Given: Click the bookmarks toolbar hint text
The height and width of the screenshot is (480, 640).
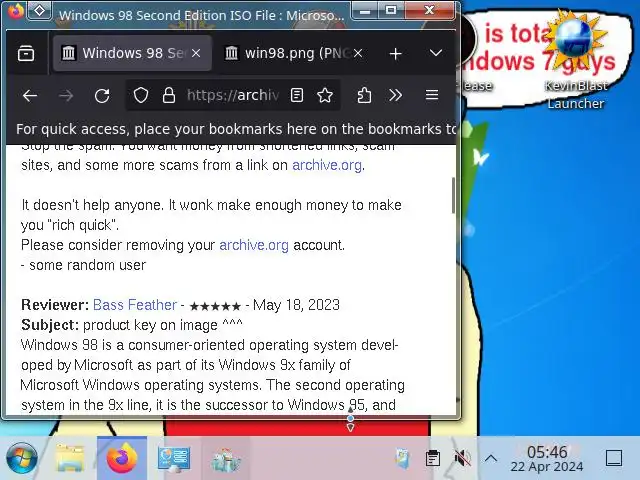Looking at the screenshot, I should tap(236, 129).
